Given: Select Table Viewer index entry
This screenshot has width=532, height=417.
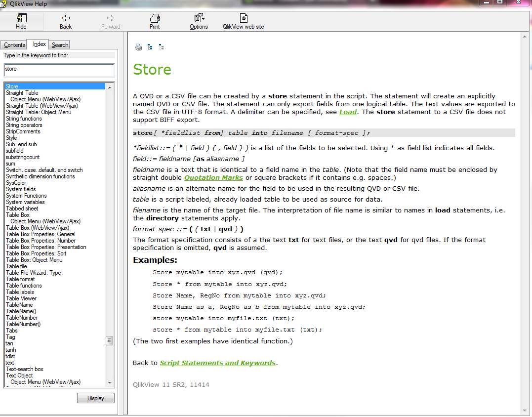Looking at the screenshot, I should click(x=21, y=298).
